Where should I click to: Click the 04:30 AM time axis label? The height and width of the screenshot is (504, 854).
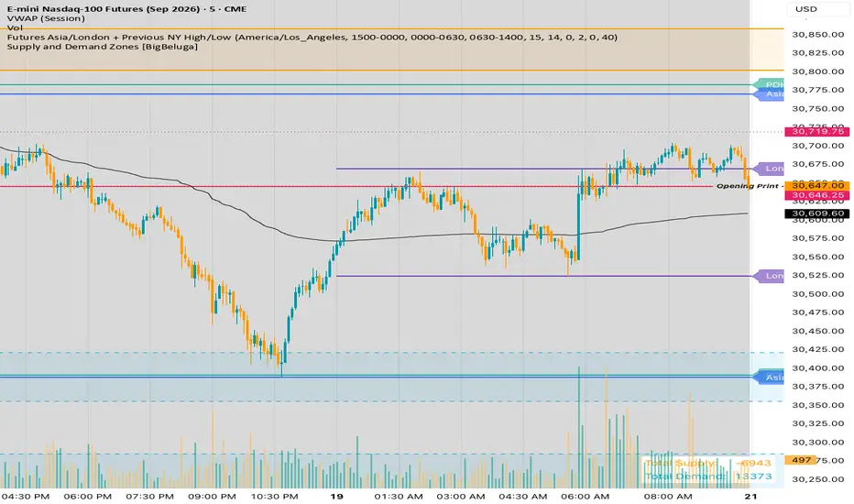pos(523,497)
